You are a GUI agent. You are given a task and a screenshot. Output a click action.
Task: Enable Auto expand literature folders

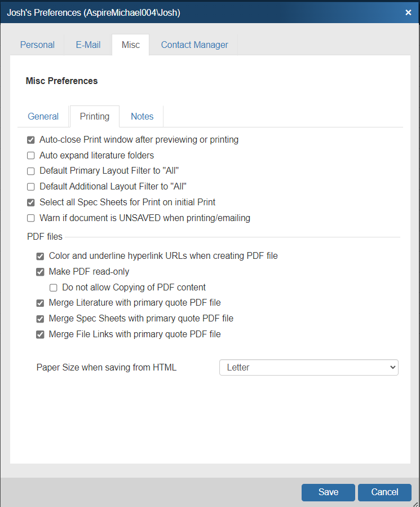tap(31, 156)
